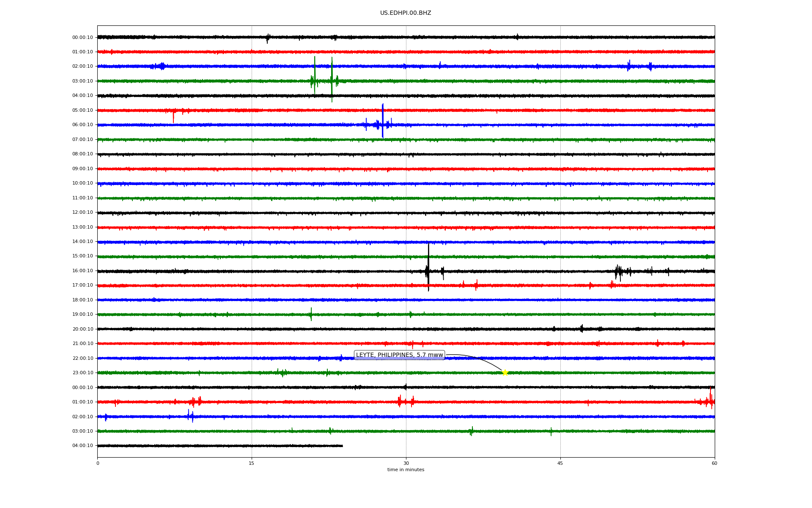The height and width of the screenshot is (508, 812).
Task: Click the 30 tick on the x-axis
Action: (x=406, y=463)
